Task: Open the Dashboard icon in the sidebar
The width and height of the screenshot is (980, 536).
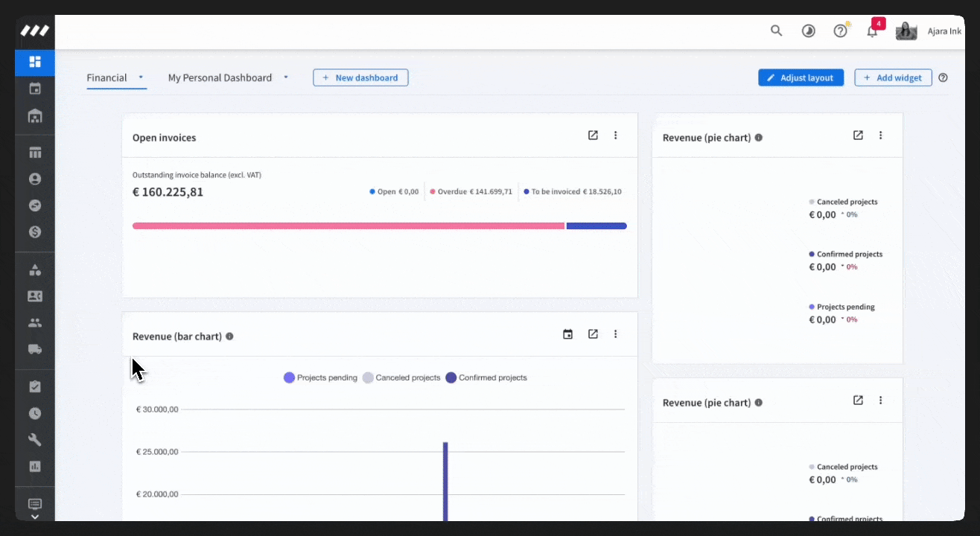Action: click(35, 62)
